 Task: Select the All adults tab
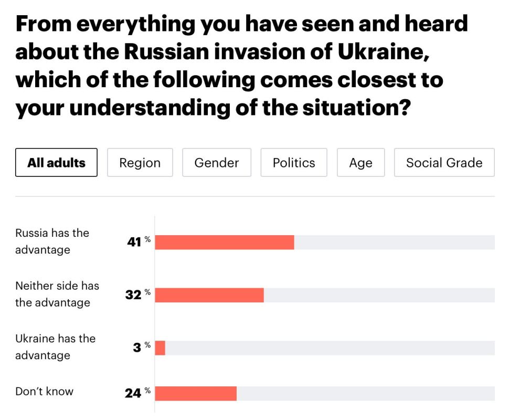(x=56, y=162)
